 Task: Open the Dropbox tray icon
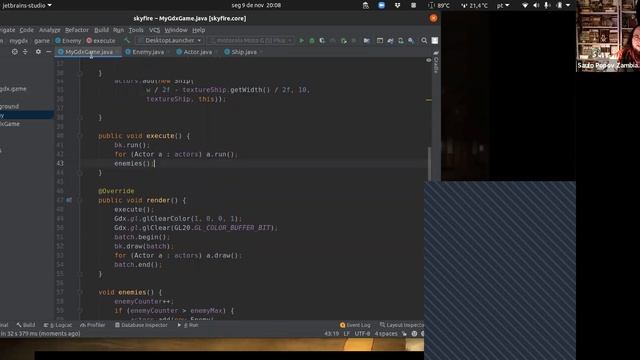point(397,5)
